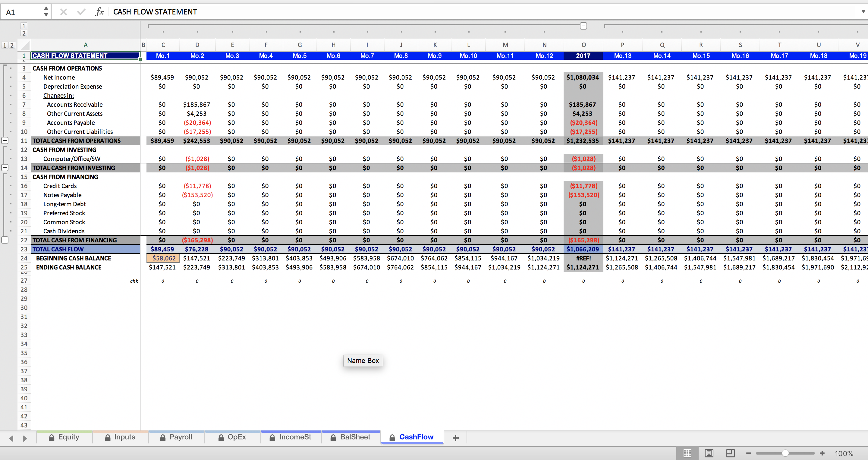The image size is (868, 460).
Task: Click the Insert Function (fx) icon
Action: pos(100,12)
